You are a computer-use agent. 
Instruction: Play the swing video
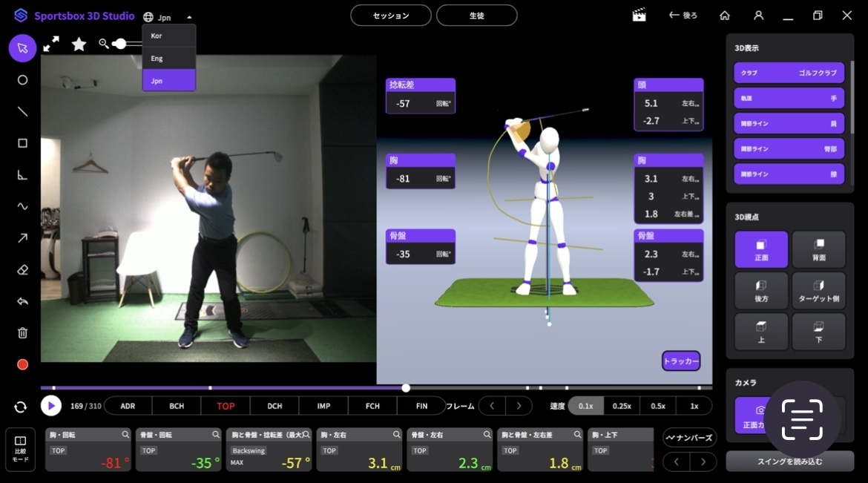(51, 406)
